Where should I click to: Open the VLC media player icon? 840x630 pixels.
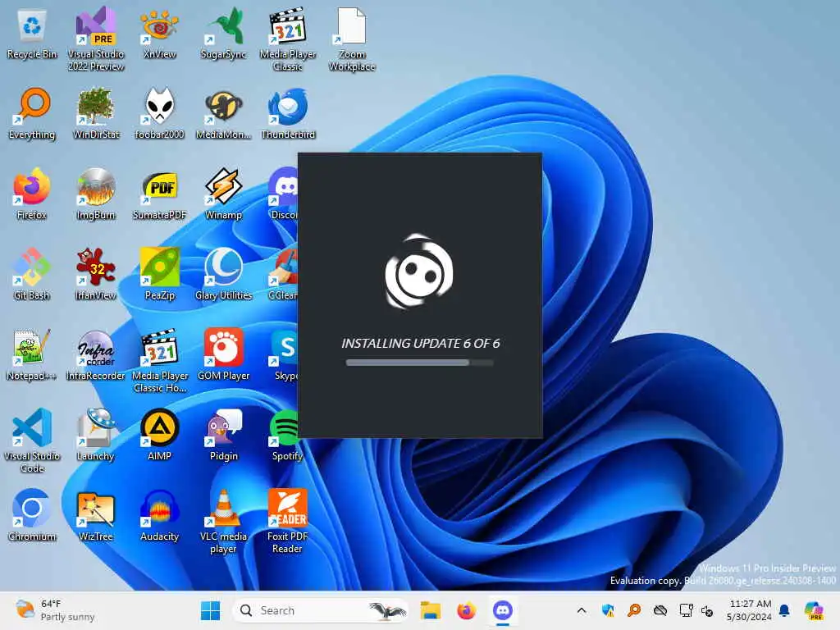pos(223,521)
